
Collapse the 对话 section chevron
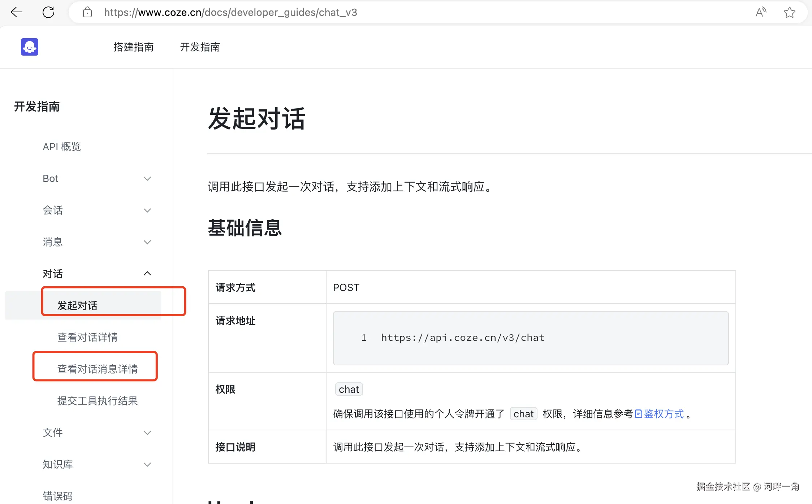pos(147,274)
